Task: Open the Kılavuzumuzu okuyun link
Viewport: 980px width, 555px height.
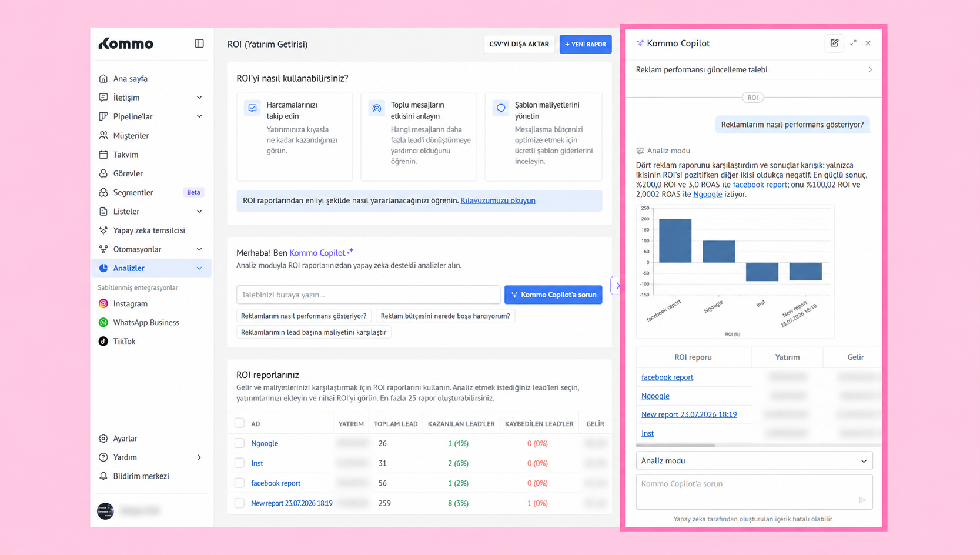Action: (498, 200)
